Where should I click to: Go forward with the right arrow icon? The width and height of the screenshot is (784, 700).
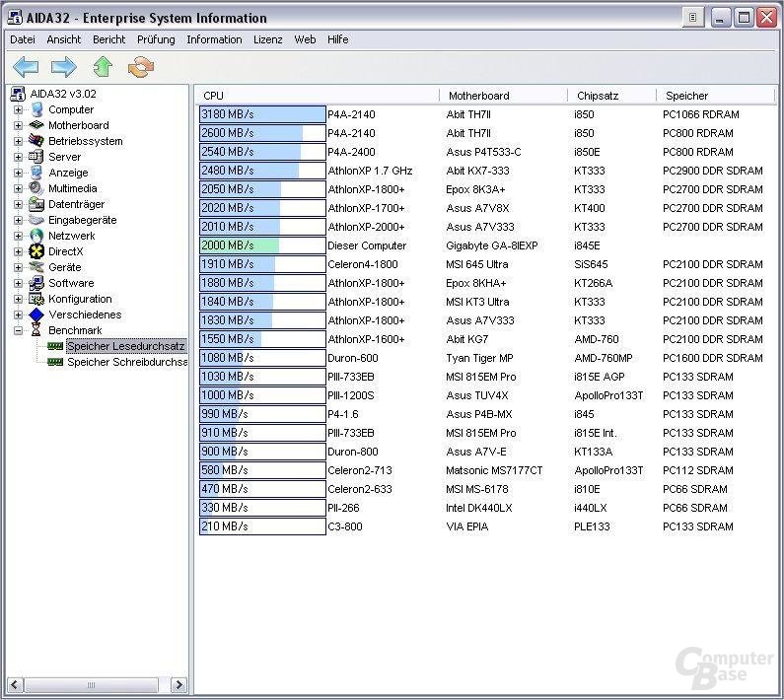coord(64,66)
